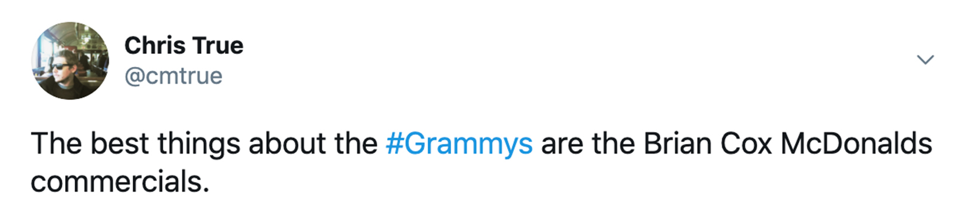Open the #Grammys hashtag link
Screen dimensions: 980x224
[x=459, y=144]
